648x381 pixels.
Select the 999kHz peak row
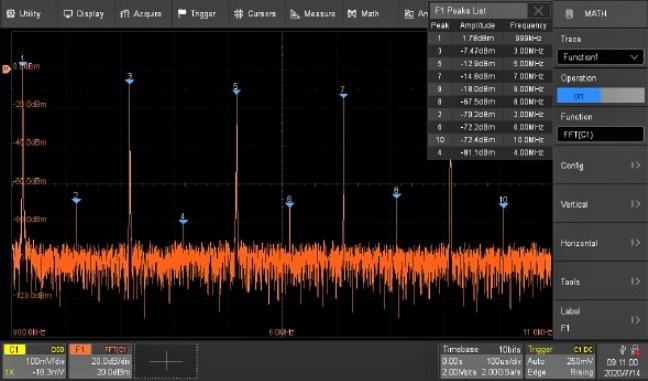point(490,38)
